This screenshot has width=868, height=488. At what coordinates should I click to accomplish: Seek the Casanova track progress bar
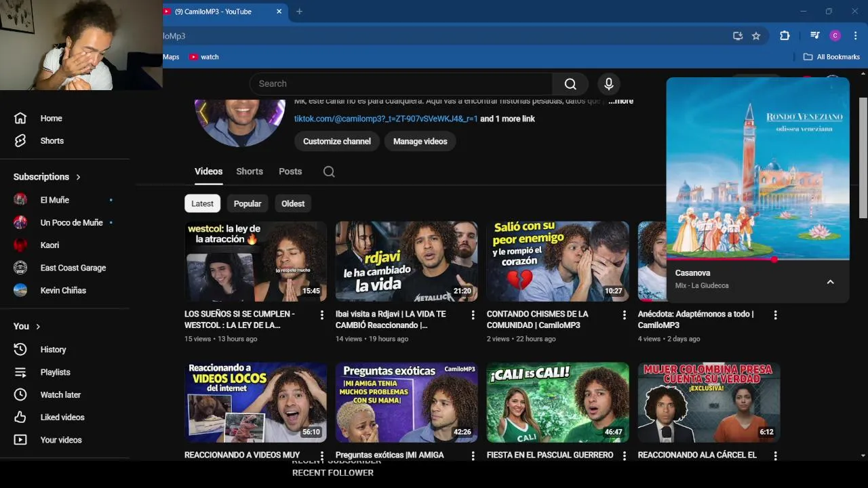(x=757, y=259)
